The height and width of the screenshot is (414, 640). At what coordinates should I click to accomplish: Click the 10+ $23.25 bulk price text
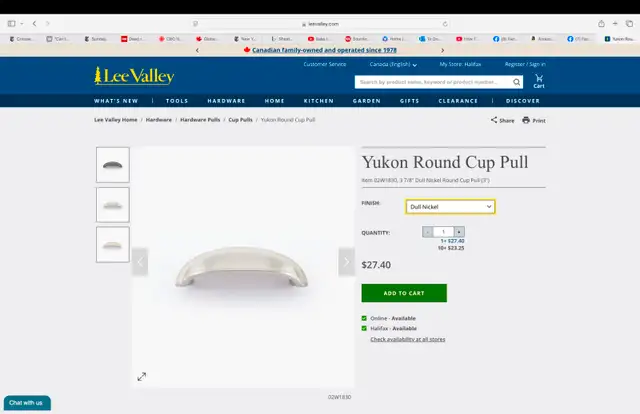[451, 248]
